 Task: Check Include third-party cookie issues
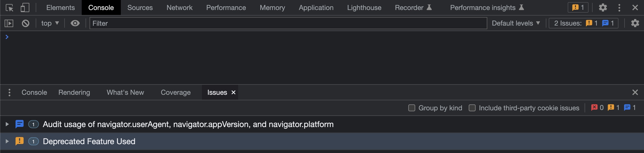point(472,108)
